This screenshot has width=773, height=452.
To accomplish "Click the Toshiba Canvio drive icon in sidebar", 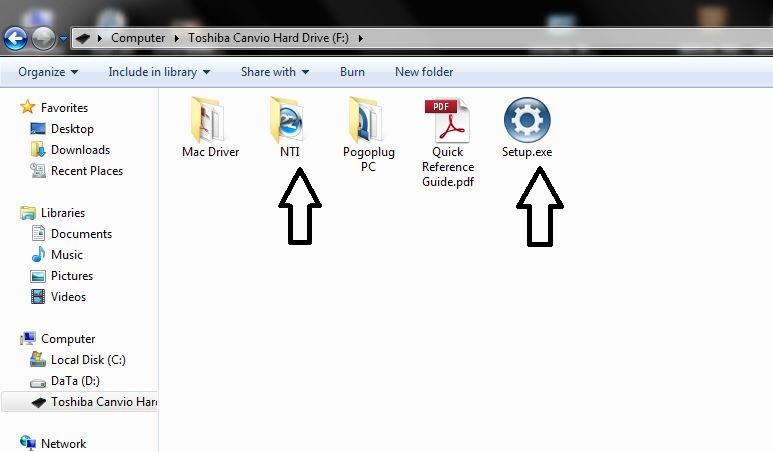I will coord(38,402).
